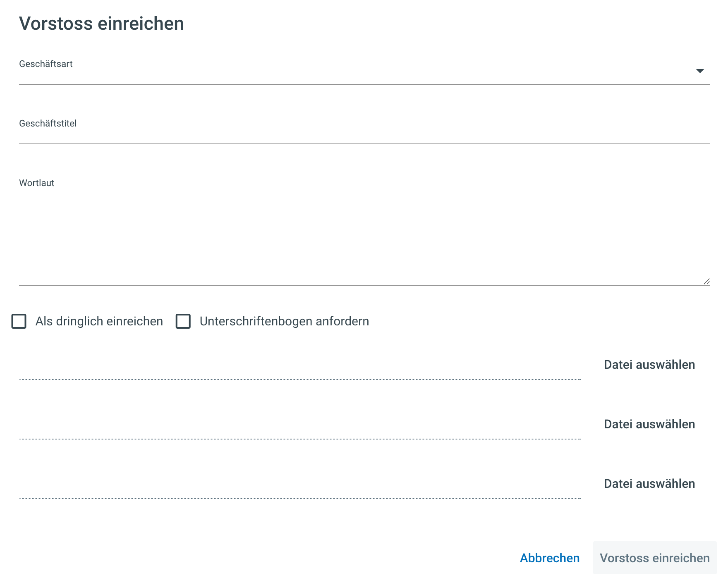Open the Geschäftsart dropdown arrow
Screen dimensions: 728x578
[699, 71]
